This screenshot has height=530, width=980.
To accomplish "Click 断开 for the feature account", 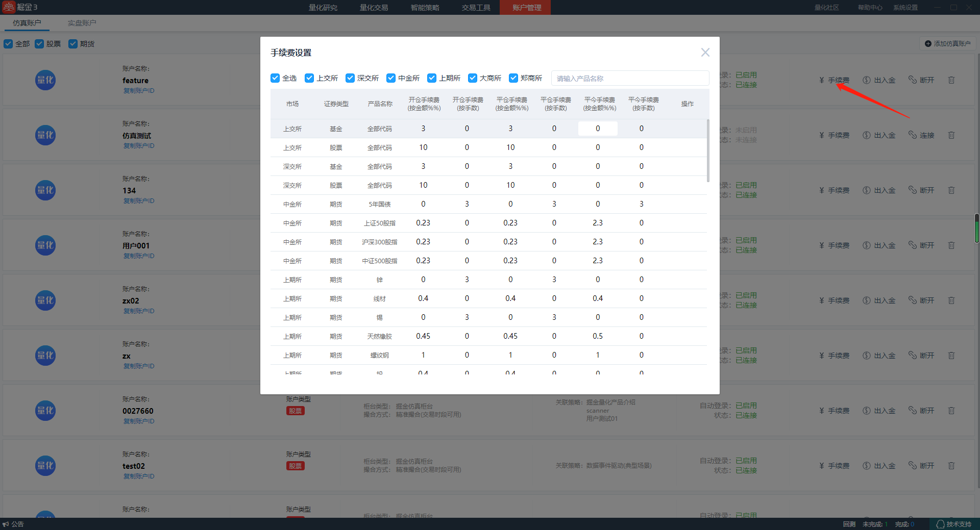I will pyautogui.click(x=921, y=80).
